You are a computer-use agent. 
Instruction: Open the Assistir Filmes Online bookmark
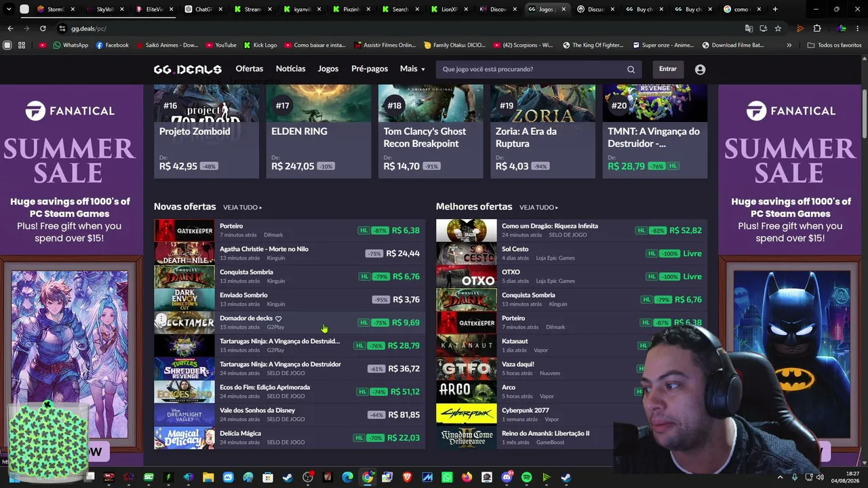384,45
